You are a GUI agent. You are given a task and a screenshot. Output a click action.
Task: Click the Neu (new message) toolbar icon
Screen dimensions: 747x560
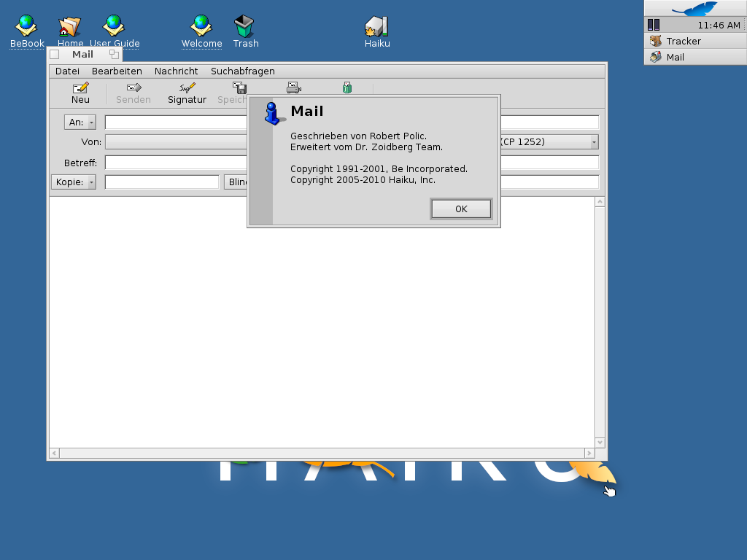(x=80, y=87)
